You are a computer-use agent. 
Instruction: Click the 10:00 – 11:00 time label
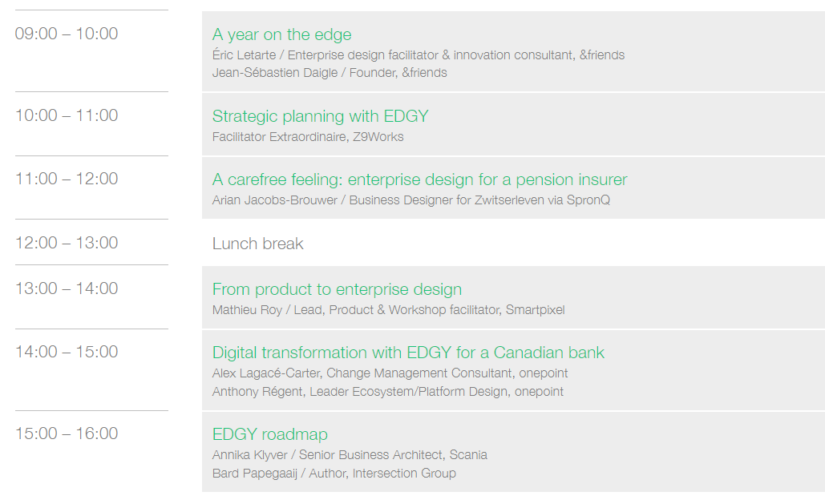67,115
